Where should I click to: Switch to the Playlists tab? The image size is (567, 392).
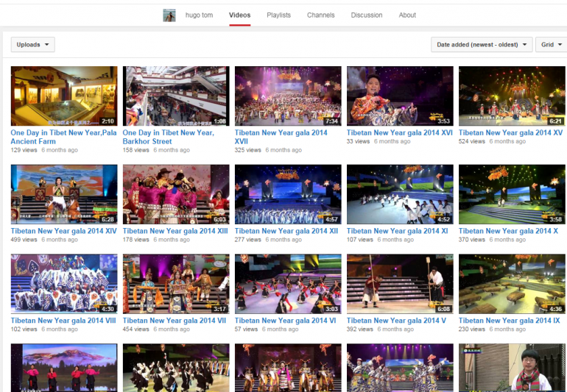click(x=278, y=15)
